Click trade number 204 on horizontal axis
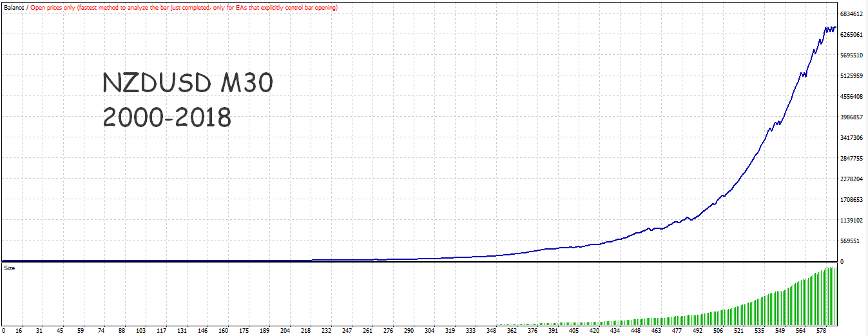This screenshot has width=868, height=336. click(x=285, y=331)
